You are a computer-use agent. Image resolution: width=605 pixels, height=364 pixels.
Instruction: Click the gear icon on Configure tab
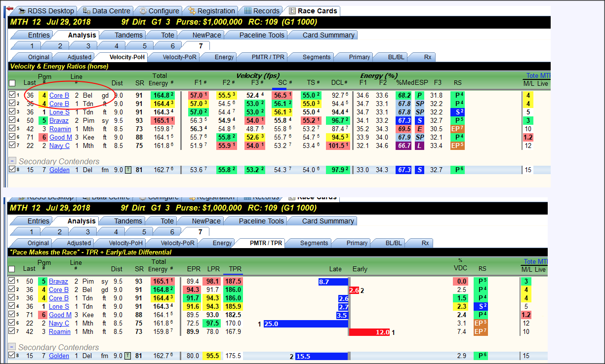click(x=143, y=11)
